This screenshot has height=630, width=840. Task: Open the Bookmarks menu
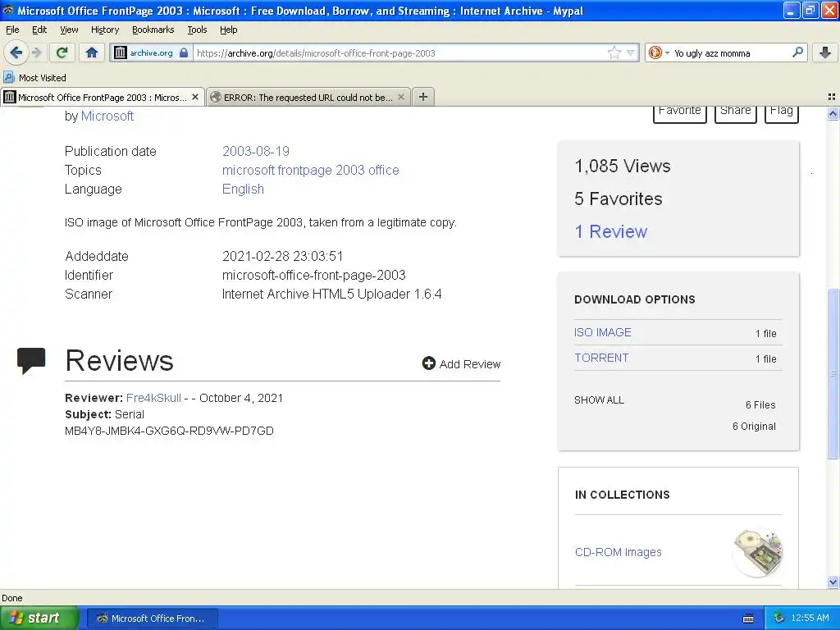click(153, 30)
